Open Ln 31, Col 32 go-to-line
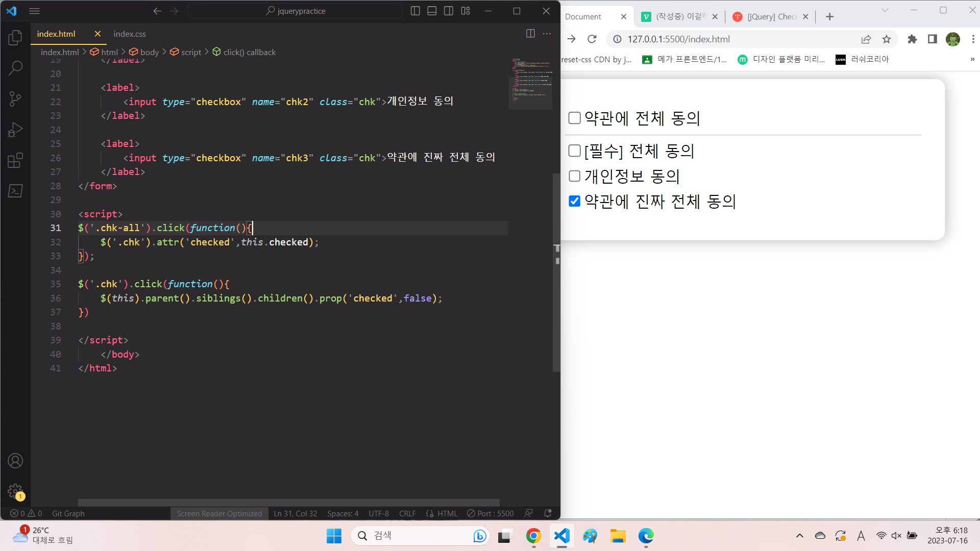Image resolution: width=980 pixels, height=551 pixels. (296, 513)
